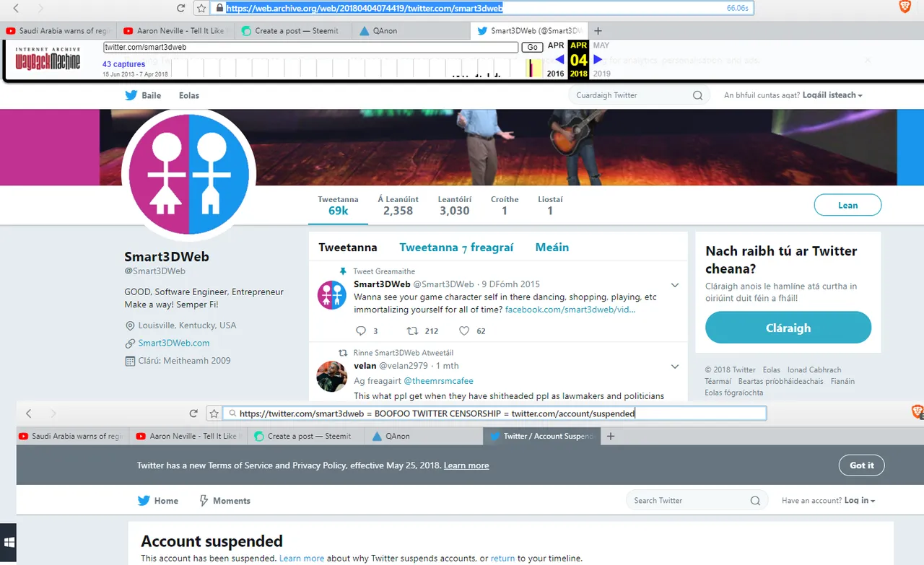The image size is (924, 565).
Task: Open the Logáil isteach dropdown
Action: point(832,95)
